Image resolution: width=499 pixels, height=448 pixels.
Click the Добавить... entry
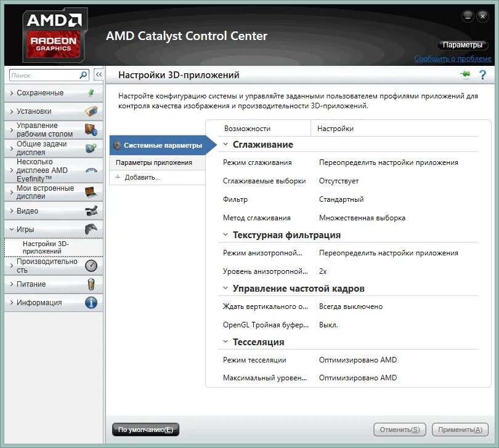(x=158, y=177)
